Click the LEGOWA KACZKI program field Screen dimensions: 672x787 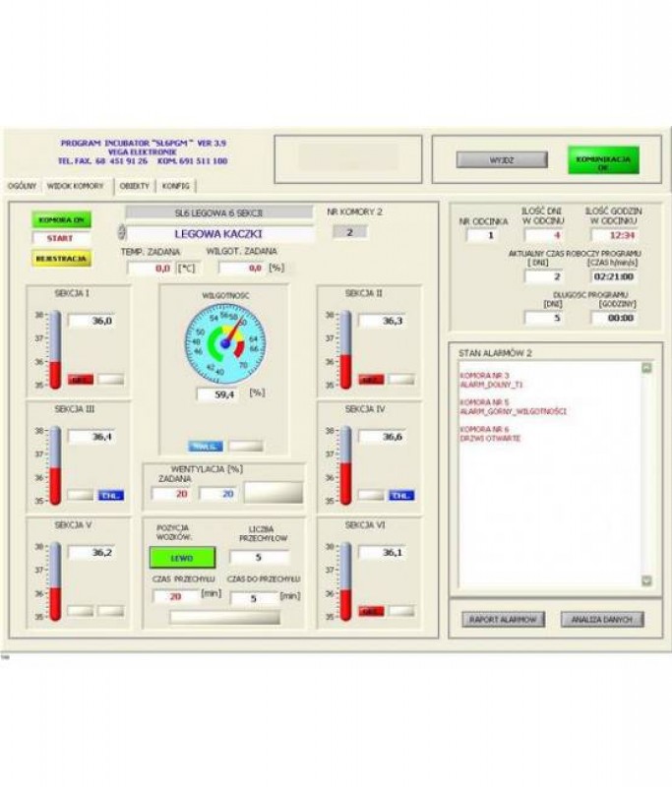point(219,234)
